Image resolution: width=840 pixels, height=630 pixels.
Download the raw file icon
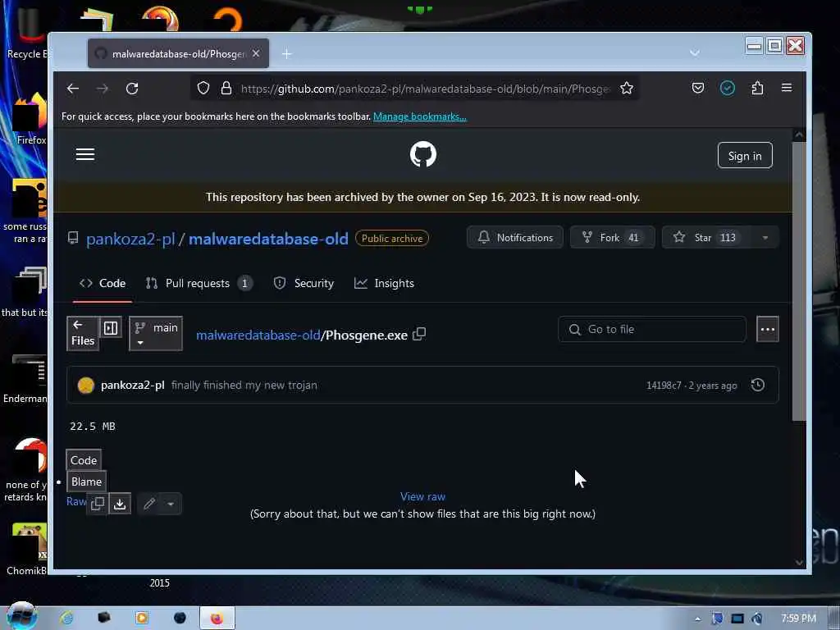pyautogui.click(x=120, y=504)
